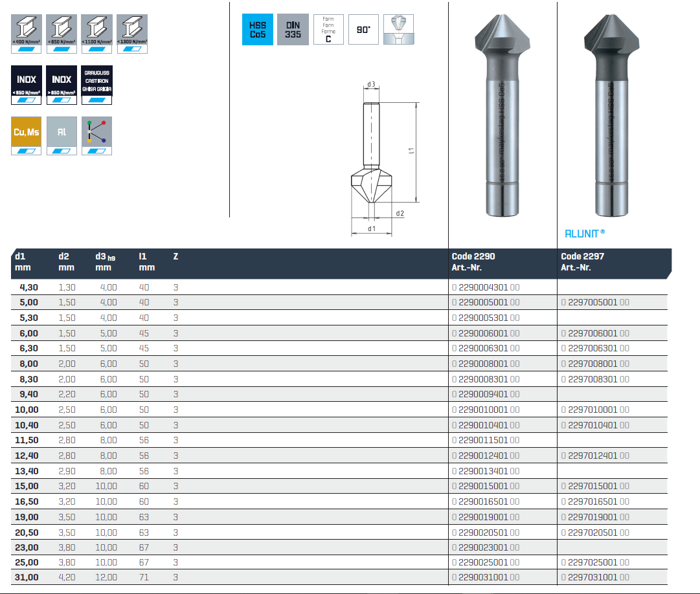
Task: Click the INOX <850 N/mm² icon
Action: click(x=27, y=83)
